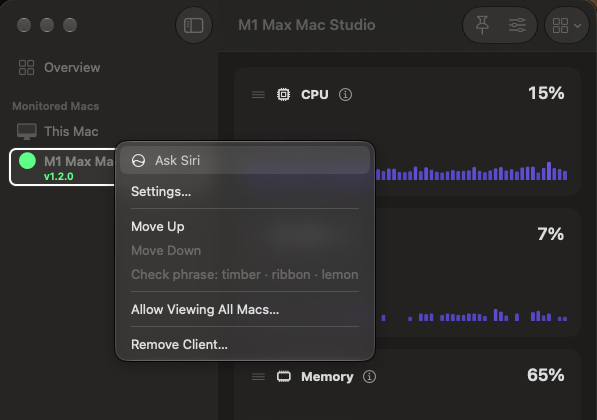Choose Remove Client… from the menu

click(245, 344)
